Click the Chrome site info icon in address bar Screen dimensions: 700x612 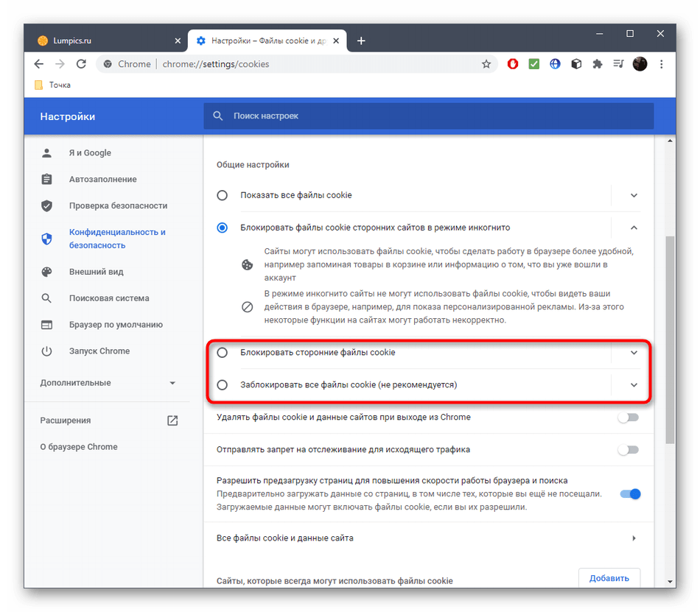[x=108, y=64]
